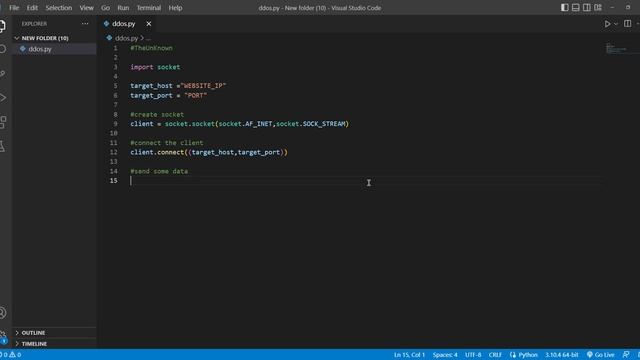Viewport: 640px width, 360px height.
Task: Click the #create socket comment
Action: (x=157, y=114)
